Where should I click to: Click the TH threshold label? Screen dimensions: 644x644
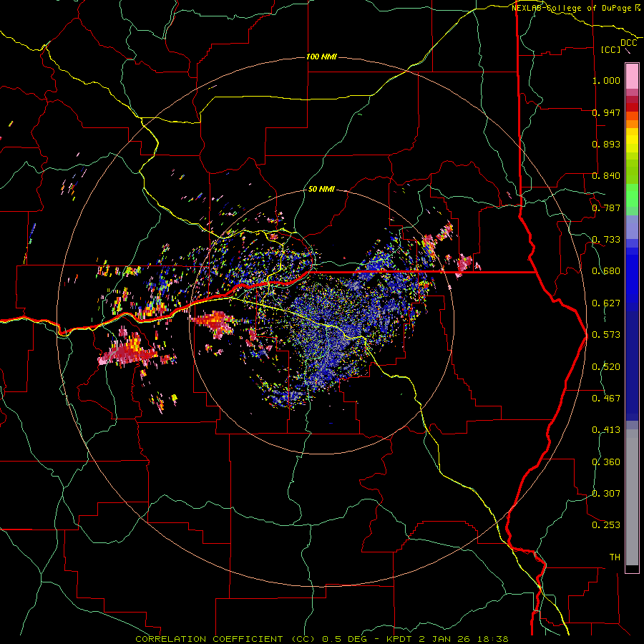click(x=615, y=557)
